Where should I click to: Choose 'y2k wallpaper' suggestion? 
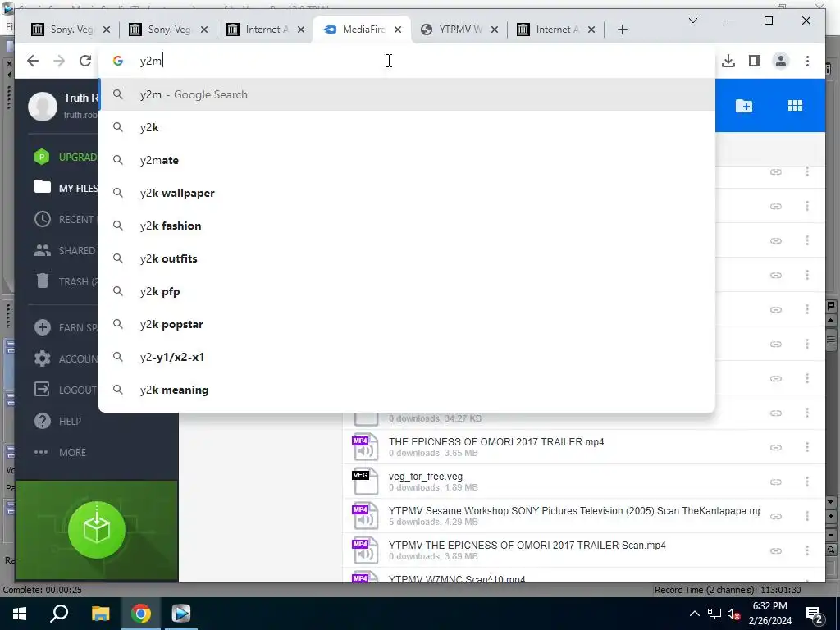coord(407,193)
